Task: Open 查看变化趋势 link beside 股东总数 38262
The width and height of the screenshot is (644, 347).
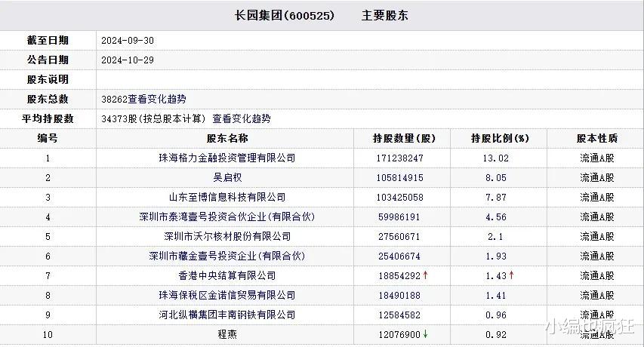Action: [x=157, y=100]
